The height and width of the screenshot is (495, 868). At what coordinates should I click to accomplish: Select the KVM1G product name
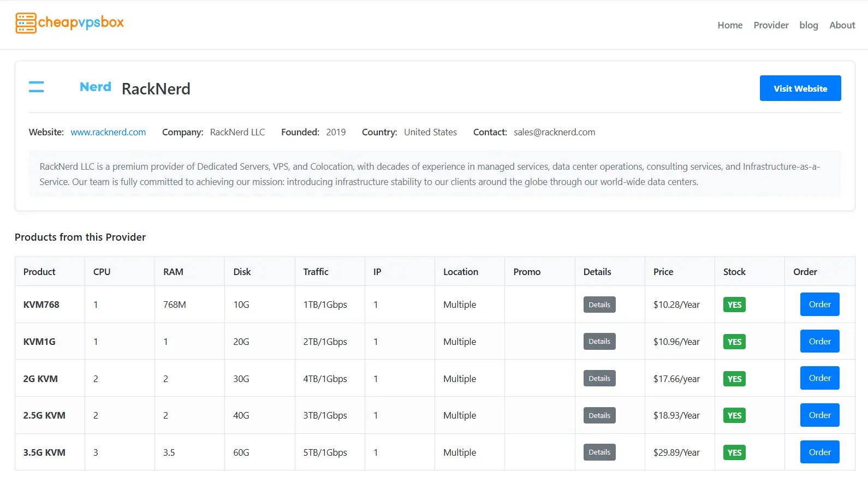39,342
